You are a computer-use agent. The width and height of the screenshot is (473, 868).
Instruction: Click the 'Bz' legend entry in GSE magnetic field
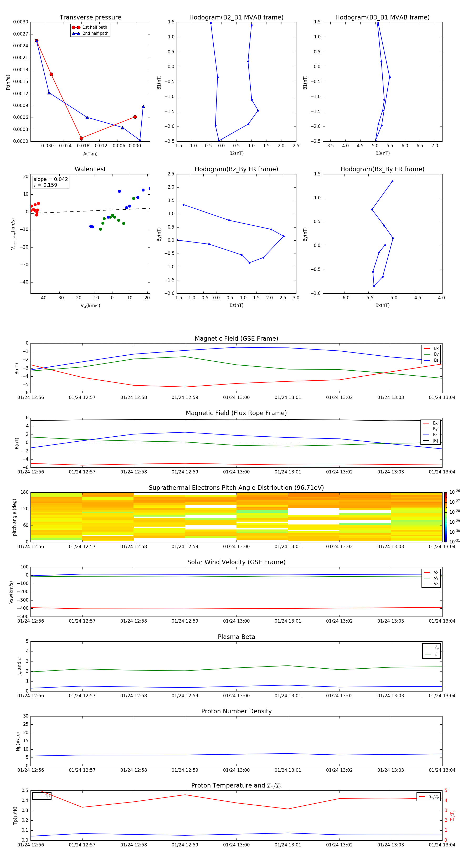pos(431,360)
